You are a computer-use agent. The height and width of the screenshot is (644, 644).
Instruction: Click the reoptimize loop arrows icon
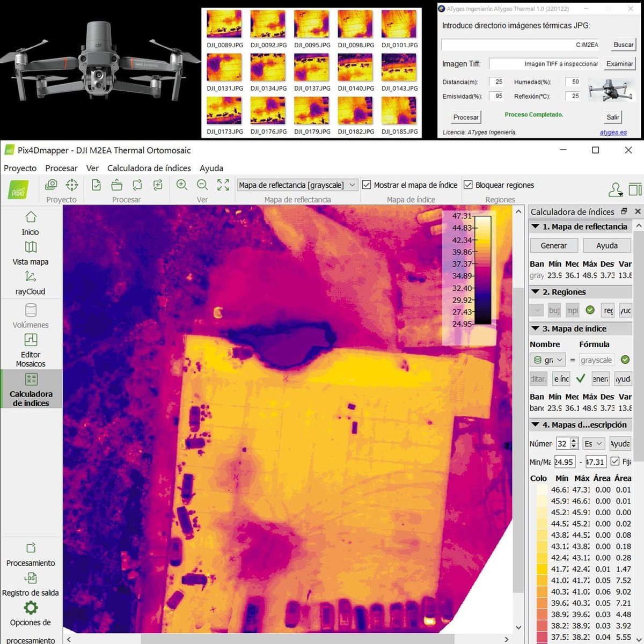pyautogui.click(x=137, y=185)
